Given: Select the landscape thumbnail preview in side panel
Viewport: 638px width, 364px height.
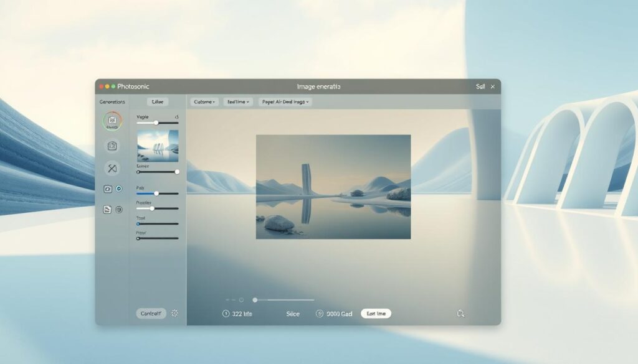Looking at the screenshot, I should 158,146.
